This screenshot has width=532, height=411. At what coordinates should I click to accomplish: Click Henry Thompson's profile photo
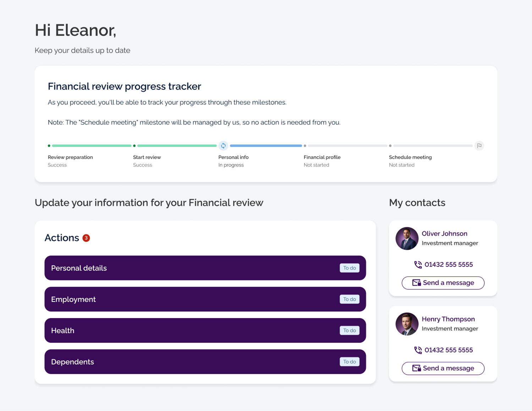(407, 324)
